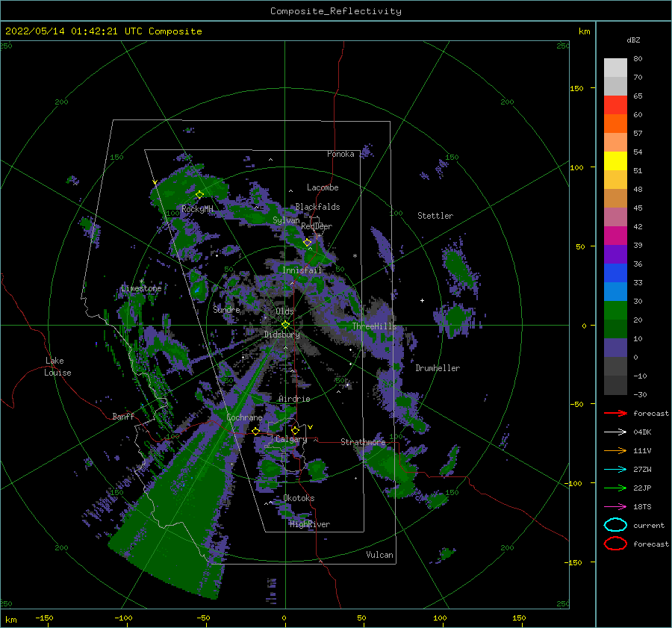
Task: Click the slate purple 10 dBZ swatch
Action: (x=615, y=348)
